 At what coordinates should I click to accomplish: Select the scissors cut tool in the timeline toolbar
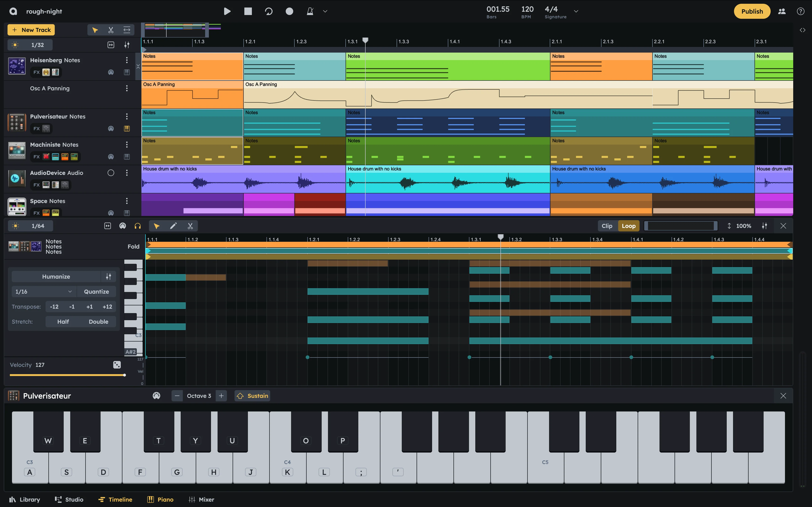pos(111,30)
